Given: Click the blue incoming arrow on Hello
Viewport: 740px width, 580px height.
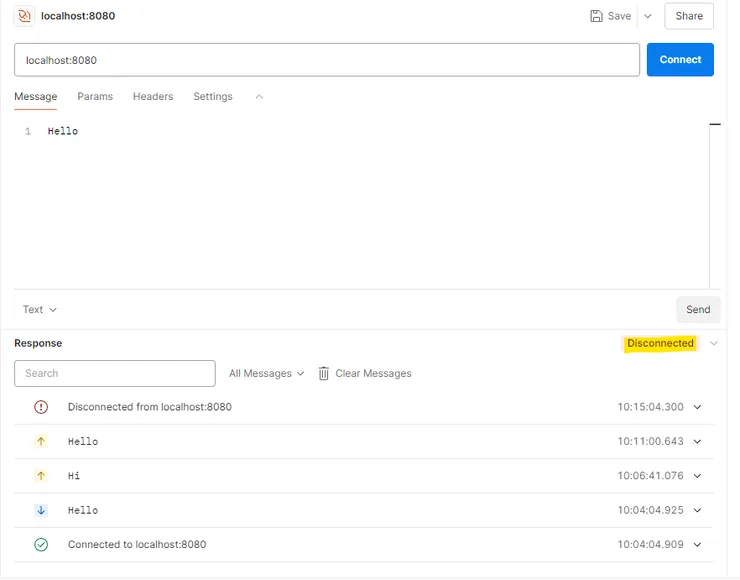Looking at the screenshot, I should [x=41, y=510].
